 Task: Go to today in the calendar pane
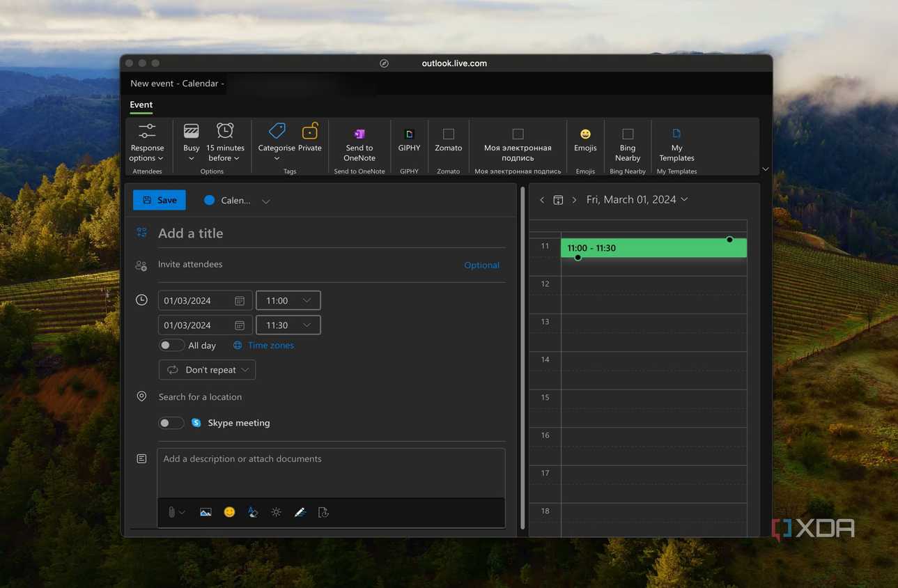[x=558, y=200]
